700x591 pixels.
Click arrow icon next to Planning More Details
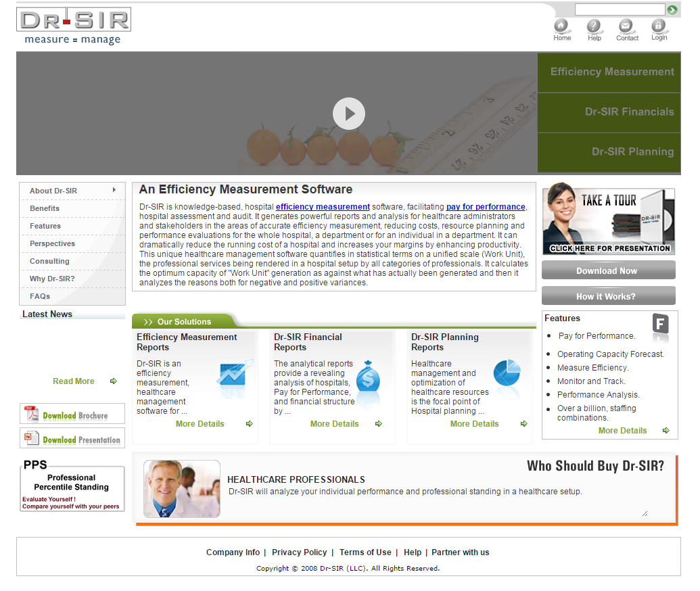pos(524,423)
